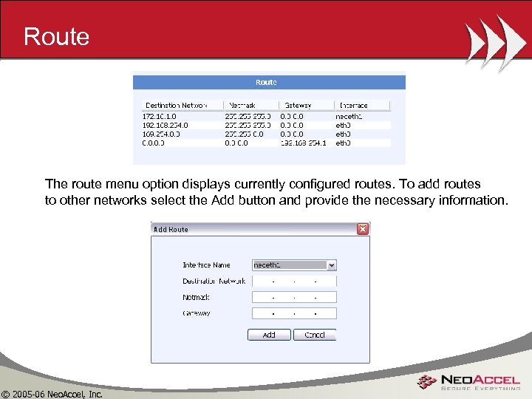This screenshot has width=532, height=399.
Task: Click the Interface column header
Action: coord(362,106)
